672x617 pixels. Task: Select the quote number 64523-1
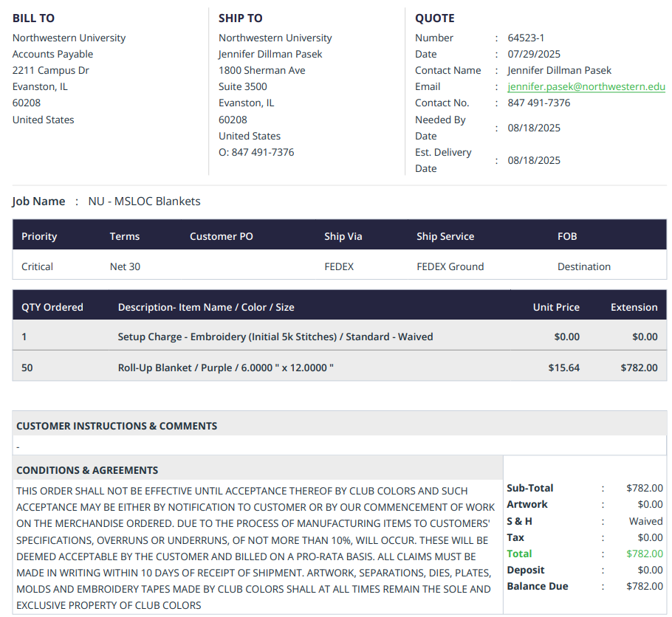tap(526, 38)
